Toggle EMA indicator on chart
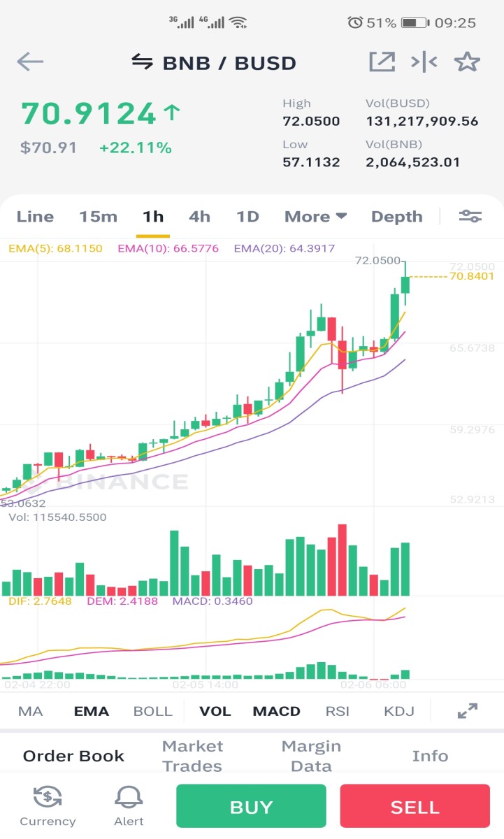 pos(92,711)
